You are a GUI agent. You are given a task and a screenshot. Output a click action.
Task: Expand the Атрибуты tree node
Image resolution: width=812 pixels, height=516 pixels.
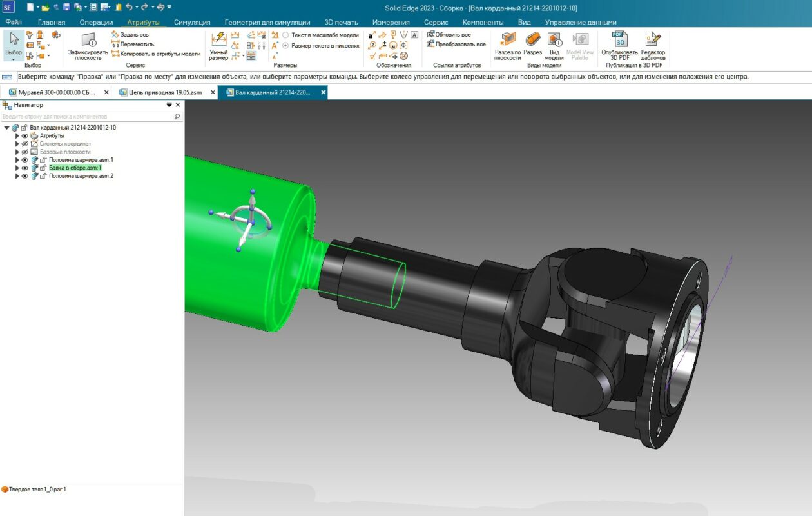[x=17, y=136]
